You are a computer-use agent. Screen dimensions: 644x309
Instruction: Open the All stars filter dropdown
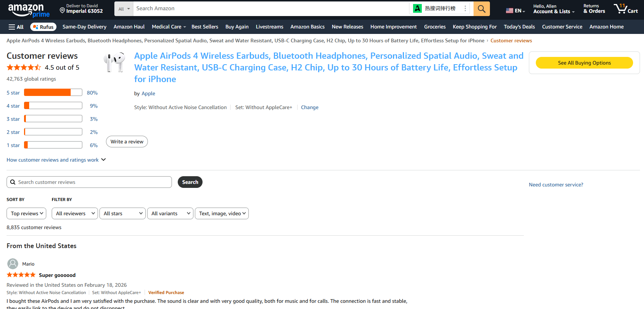(122, 213)
